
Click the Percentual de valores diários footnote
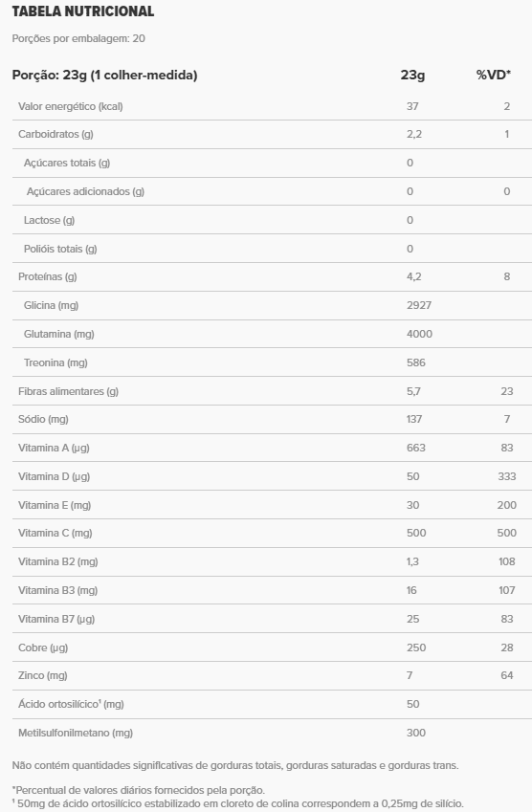tap(139, 790)
